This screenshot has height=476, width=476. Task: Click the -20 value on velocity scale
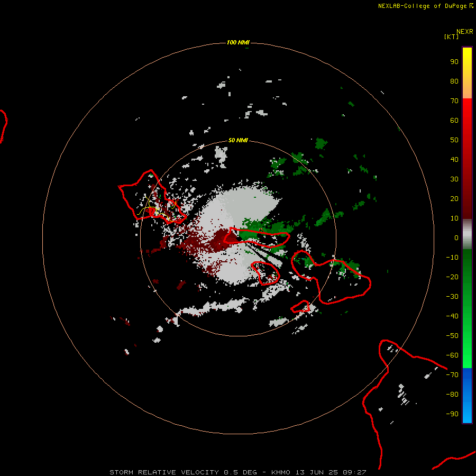(452, 277)
